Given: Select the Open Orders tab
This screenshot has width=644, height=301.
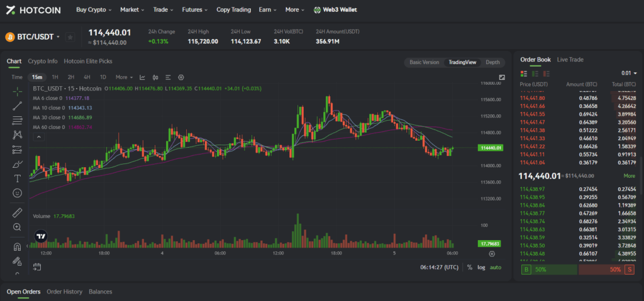Looking at the screenshot, I should (x=23, y=292).
